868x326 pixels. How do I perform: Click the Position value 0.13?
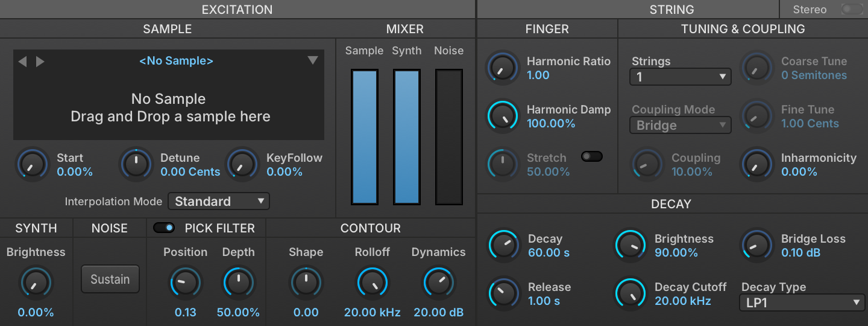point(186,313)
